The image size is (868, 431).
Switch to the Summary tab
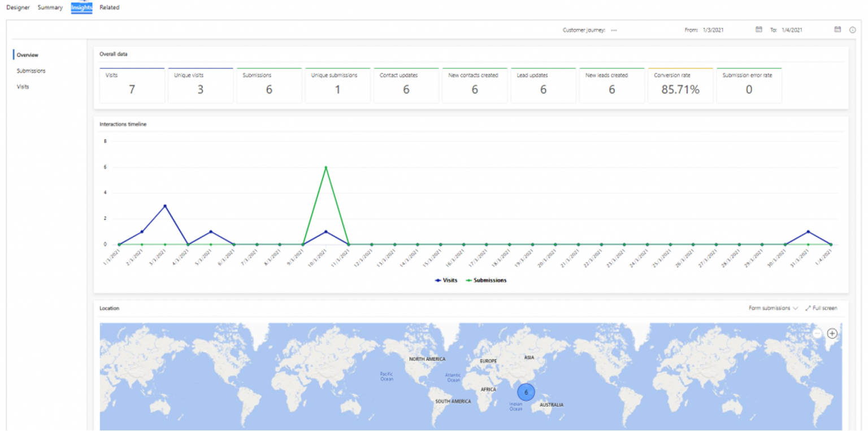pyautogui.click(x=50, y=7)
